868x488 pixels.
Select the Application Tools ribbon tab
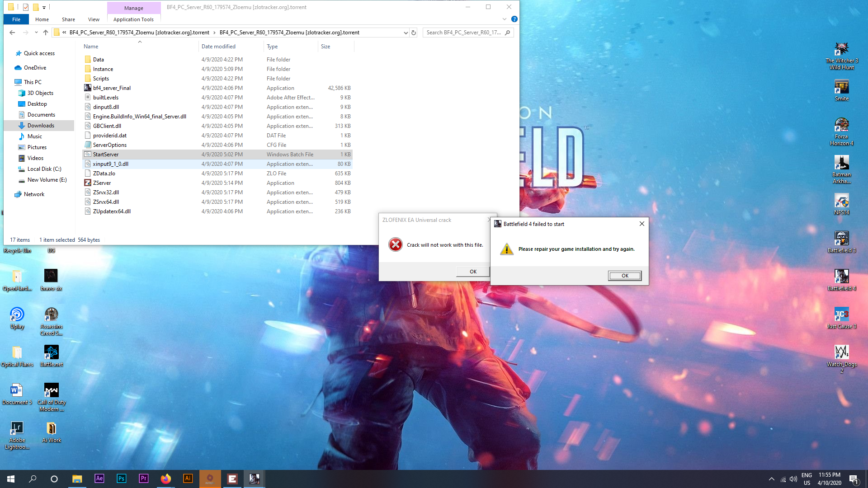(133, 19)
